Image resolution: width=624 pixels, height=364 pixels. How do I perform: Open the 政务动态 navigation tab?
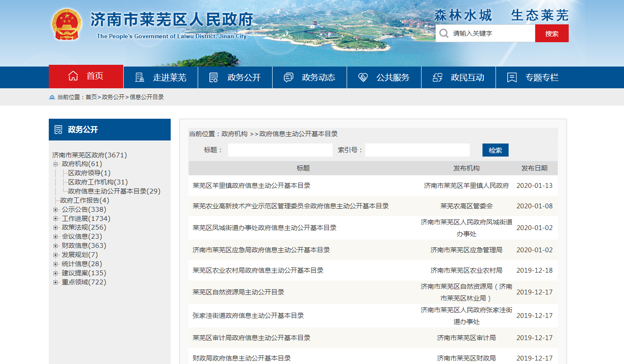click(x=310, y=77)
